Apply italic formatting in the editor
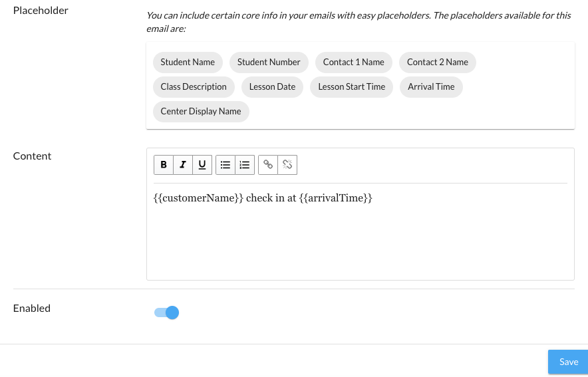Image resolution: width=588 pixels, height=377 pixels. (x=183, y=165)
